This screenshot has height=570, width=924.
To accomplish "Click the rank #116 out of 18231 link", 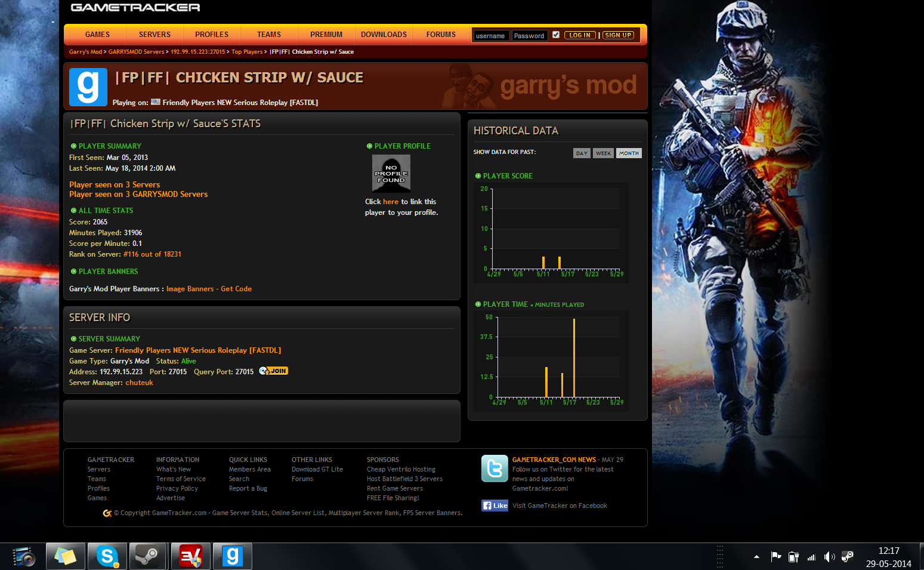I will coord(152,254).
